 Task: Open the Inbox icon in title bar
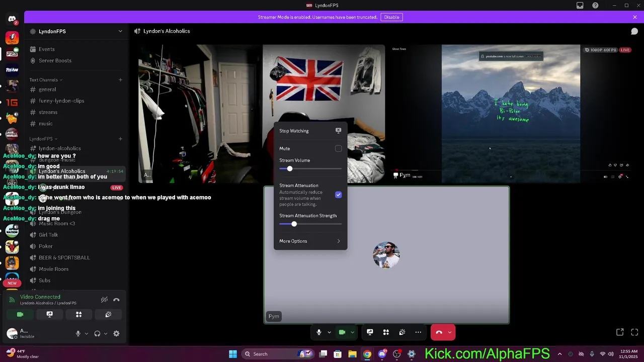[580, 6]
